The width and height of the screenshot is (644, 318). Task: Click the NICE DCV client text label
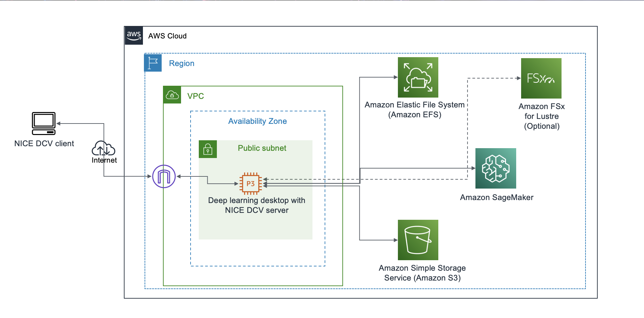[44, 143]
